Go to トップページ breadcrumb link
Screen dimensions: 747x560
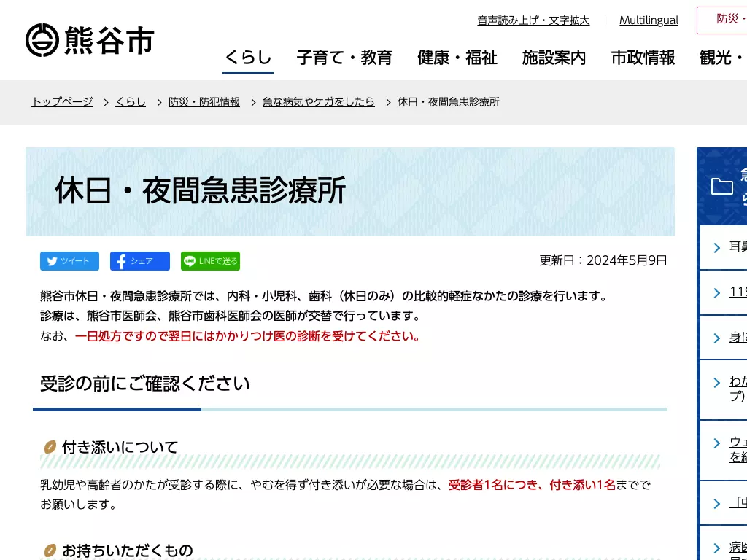[x=62, y=102]
